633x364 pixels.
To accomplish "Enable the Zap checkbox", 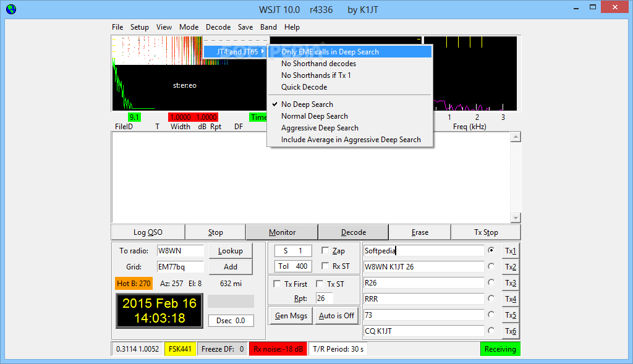I will (x=325, y=251).
